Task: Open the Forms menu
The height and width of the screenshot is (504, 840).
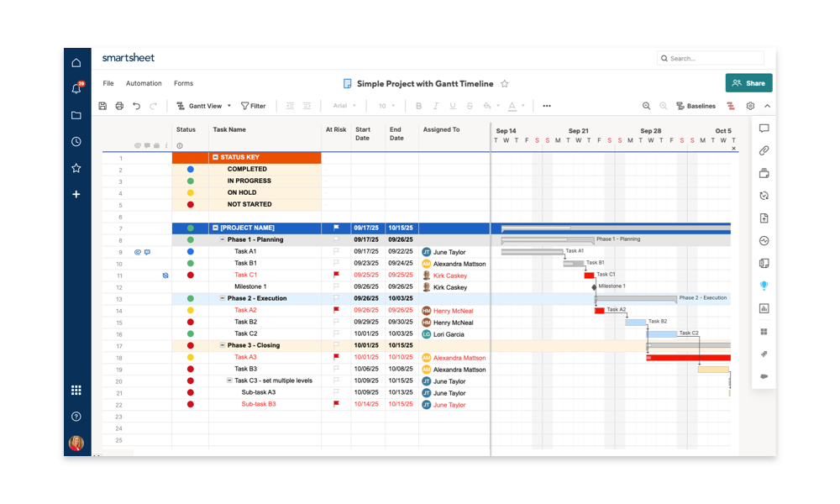Action: click(183, 83)
